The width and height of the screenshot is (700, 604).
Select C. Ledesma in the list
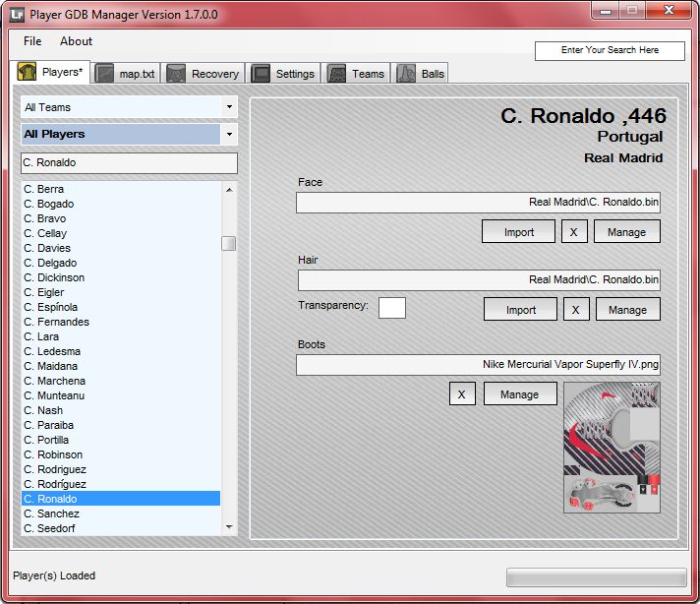[x=121, y=351]
